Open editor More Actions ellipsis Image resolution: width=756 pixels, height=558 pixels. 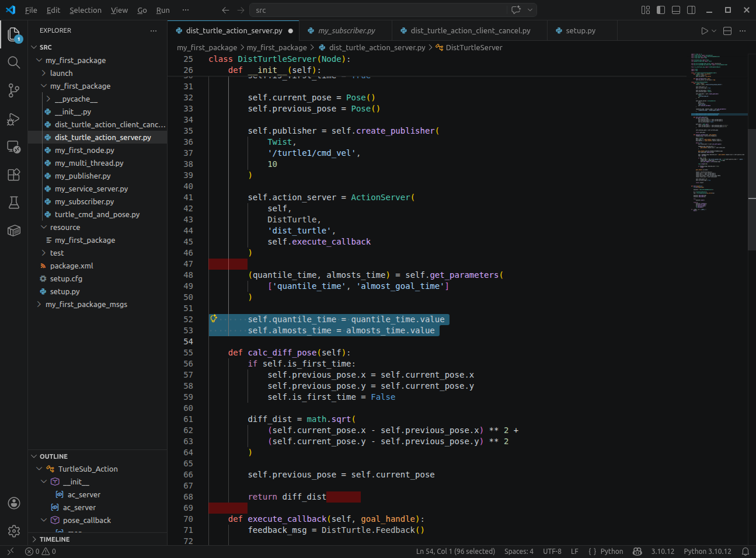coord(743,31)
